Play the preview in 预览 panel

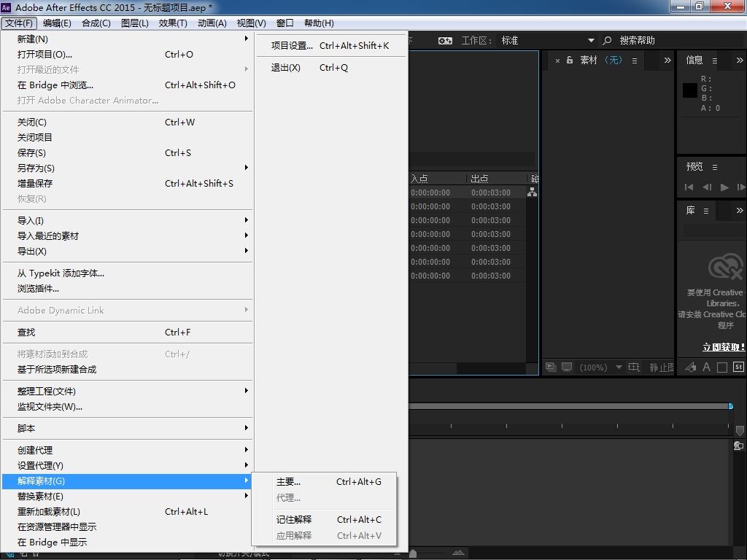(x=724, y=187)
